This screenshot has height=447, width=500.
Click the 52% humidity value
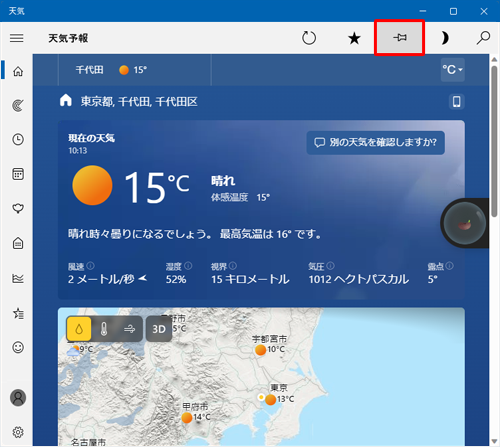176,279
